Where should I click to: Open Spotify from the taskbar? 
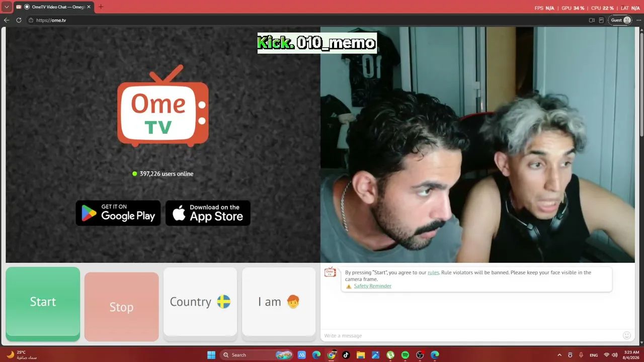pyautogui.click(x=405, y=355)
